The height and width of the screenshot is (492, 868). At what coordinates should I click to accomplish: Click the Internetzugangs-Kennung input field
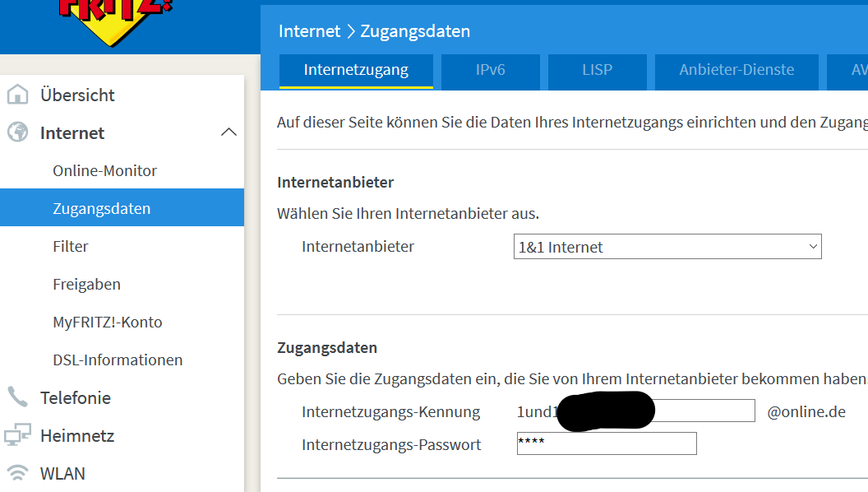coord(704,411)
